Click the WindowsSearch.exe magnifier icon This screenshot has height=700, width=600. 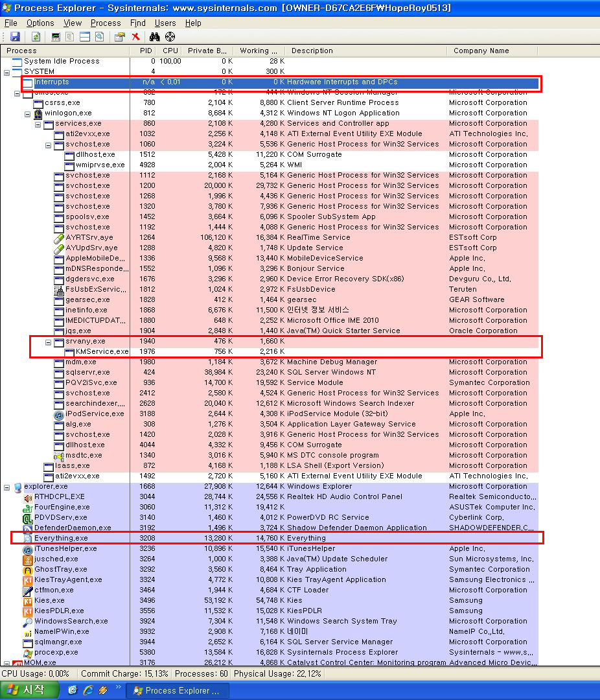click(x=28, y=622)
